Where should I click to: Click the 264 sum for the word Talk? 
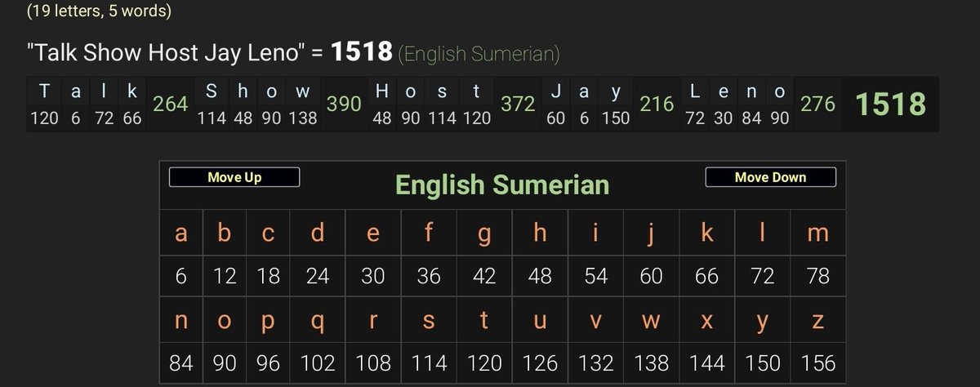tap(171, 105)
